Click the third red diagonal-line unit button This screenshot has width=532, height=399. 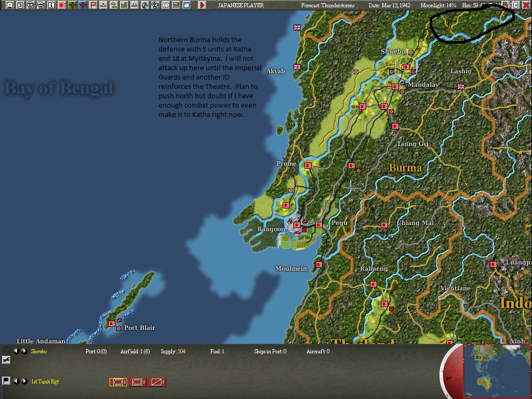pos(157,382)
